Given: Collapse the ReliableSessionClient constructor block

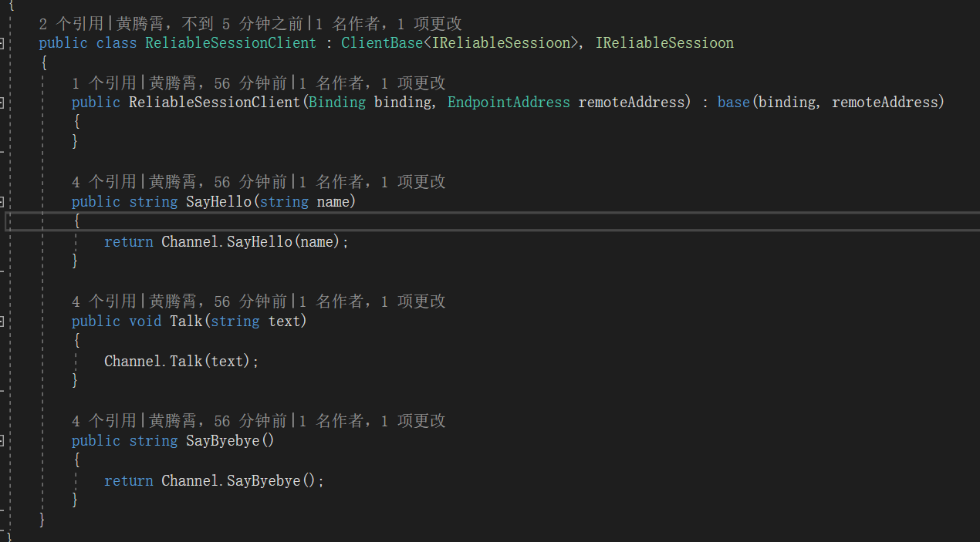Looking at the screenshot, I should point(2,103).
